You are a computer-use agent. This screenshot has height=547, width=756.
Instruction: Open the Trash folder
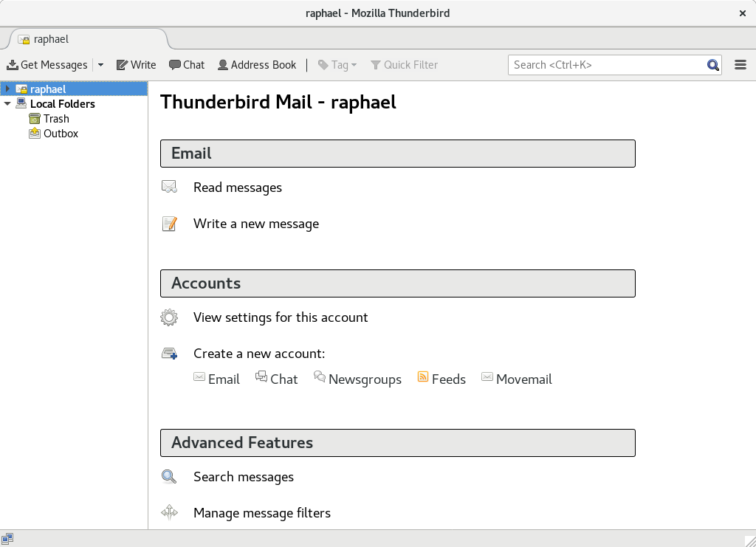coord(56,119)
